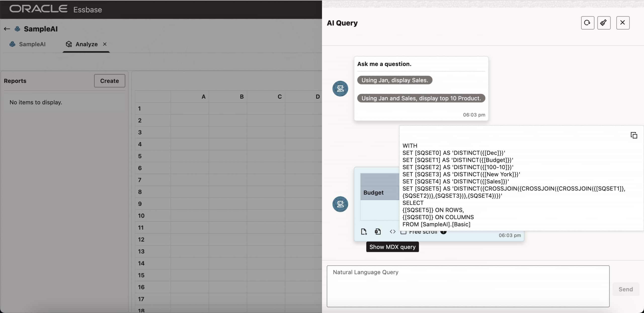Enable the Free scroll checkbox
Viewport: 644px width, 313px height.
click(x=404, y=232)
